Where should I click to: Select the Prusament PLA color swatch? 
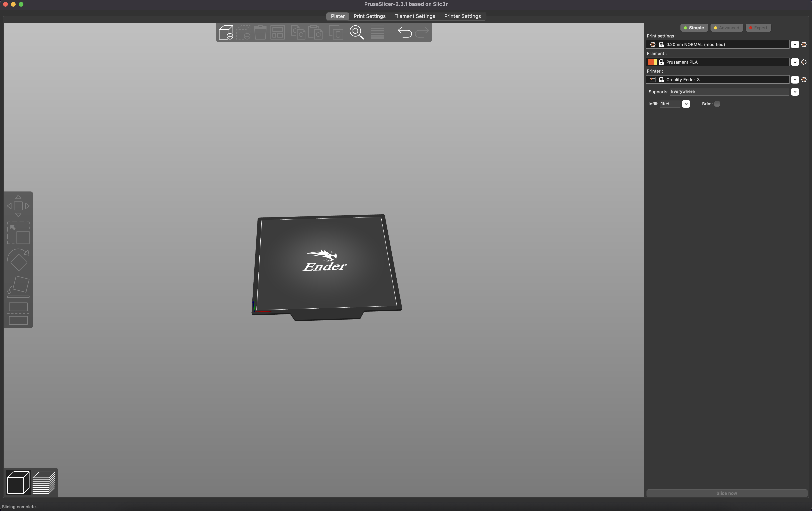click(652, 62)
